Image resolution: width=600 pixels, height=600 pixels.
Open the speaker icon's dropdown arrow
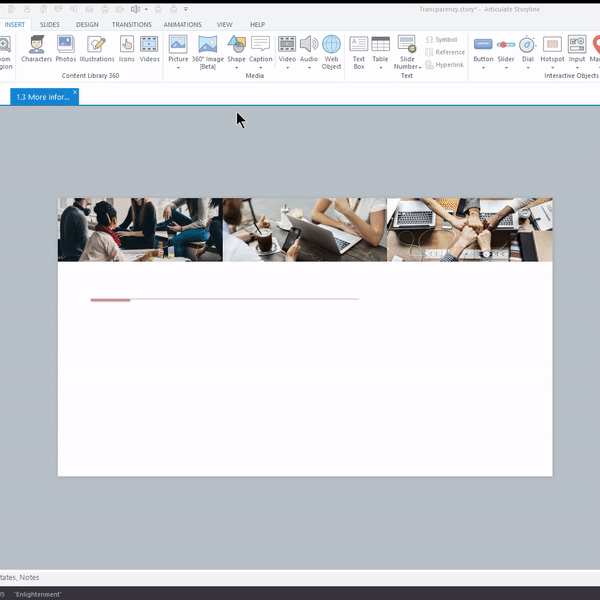click(146, 9)
